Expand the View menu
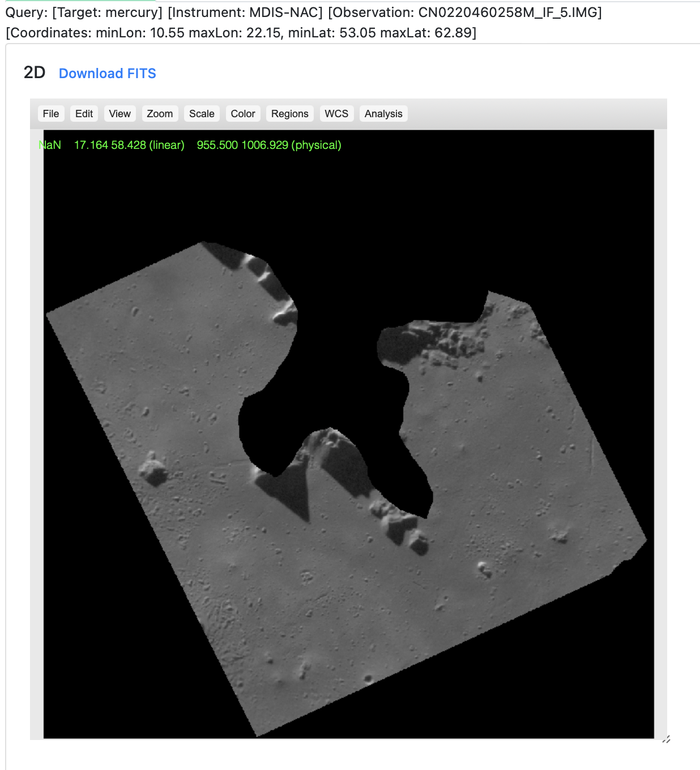The image size is (700, 770). point(119,114)
